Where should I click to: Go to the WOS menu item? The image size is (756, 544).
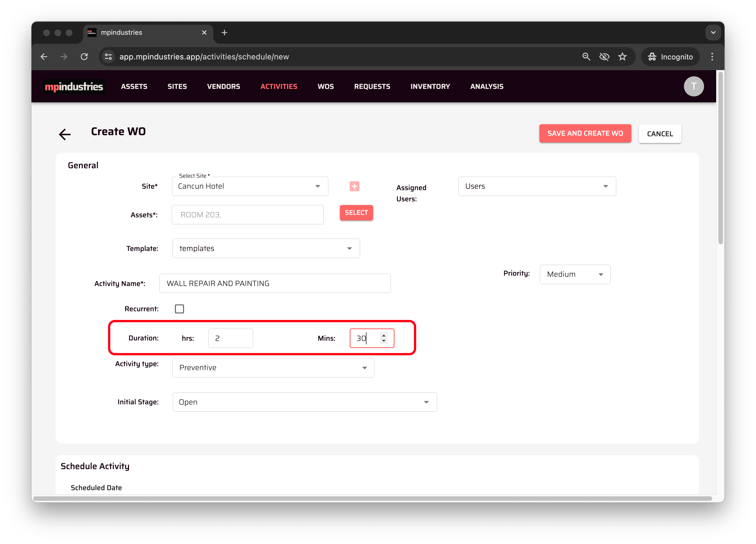pos(325,87)
